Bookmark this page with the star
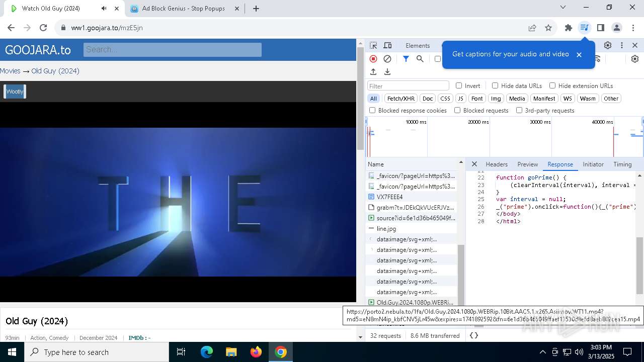The height and width of the screenshot is (362, 644). 548,28
